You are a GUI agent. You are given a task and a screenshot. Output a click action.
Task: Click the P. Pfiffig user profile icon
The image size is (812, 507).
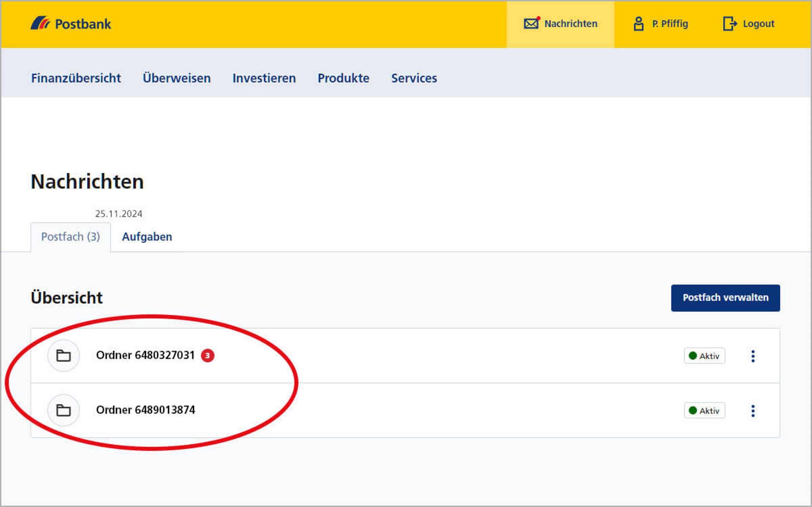pos(638,24)
